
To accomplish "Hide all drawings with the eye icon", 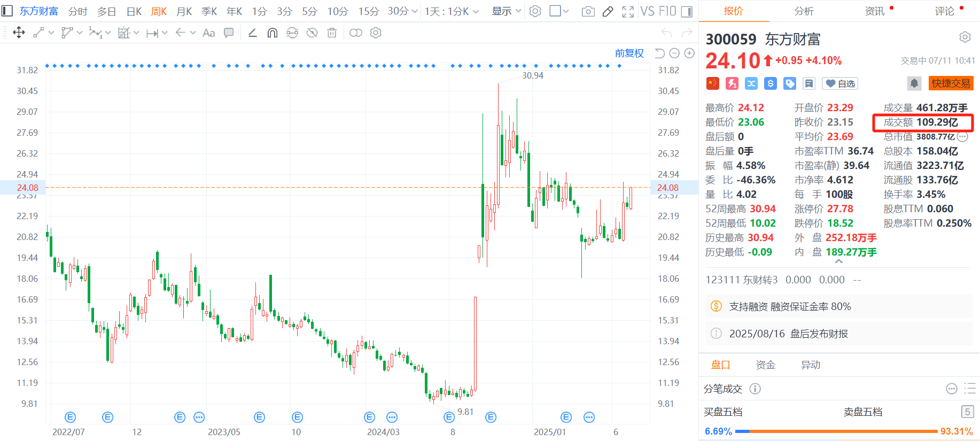I will pyautogui.click(x=312, y=33).
